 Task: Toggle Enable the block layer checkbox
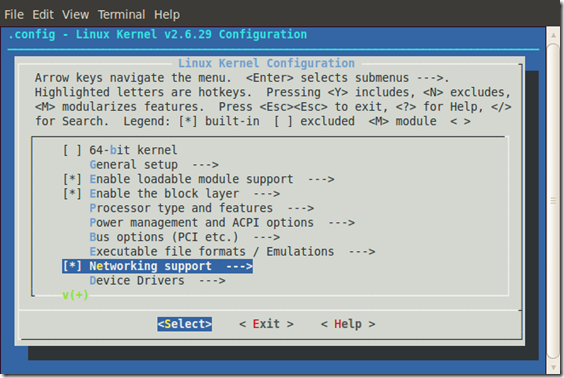click(x=72, y=193)
